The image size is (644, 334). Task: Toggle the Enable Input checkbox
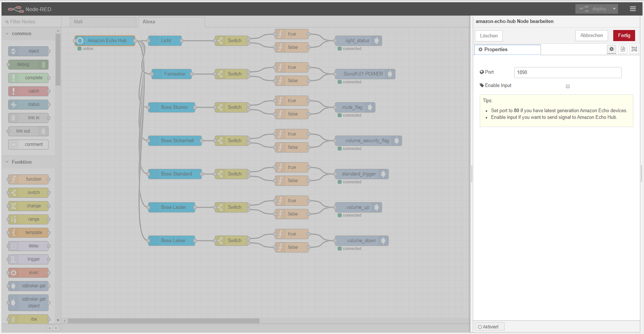pos(568,86)
